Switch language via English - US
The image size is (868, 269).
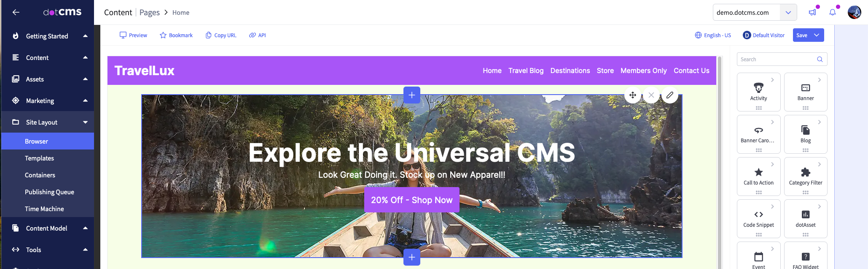713,35
